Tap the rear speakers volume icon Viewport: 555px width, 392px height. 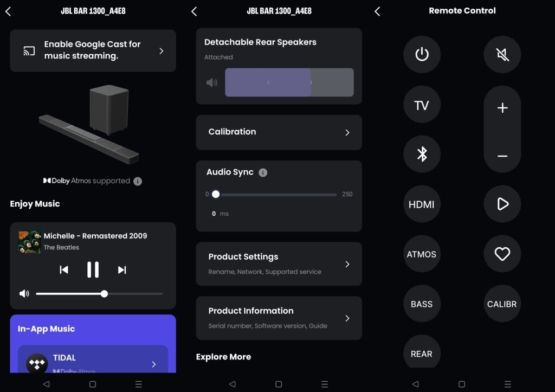tap(212, 82)
